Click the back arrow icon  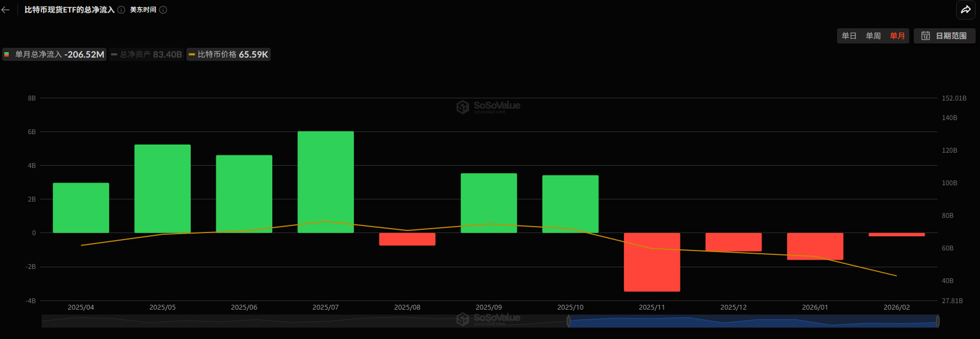coord(6,10)
